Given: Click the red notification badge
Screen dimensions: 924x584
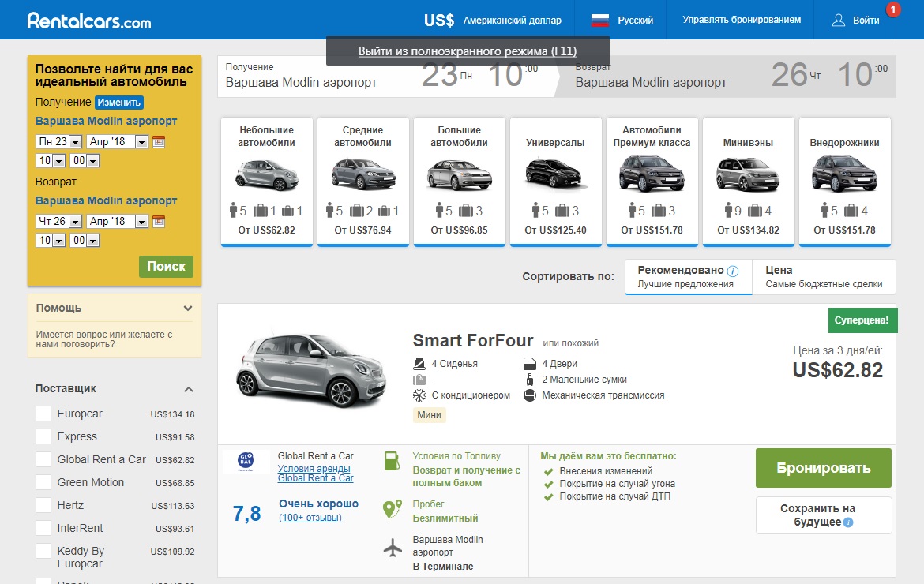Looking at the screenshot, I should coord(893,9).
